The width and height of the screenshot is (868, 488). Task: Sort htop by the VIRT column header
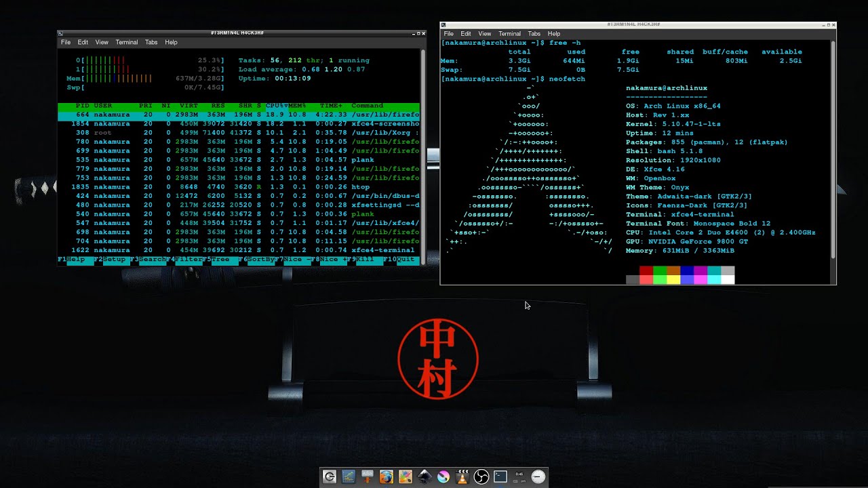click(x=189, y=106)
